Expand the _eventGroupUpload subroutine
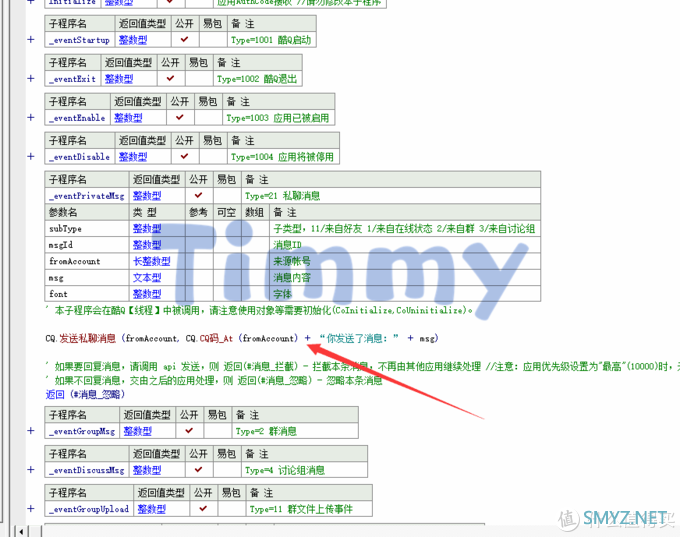 pos(31,509)
